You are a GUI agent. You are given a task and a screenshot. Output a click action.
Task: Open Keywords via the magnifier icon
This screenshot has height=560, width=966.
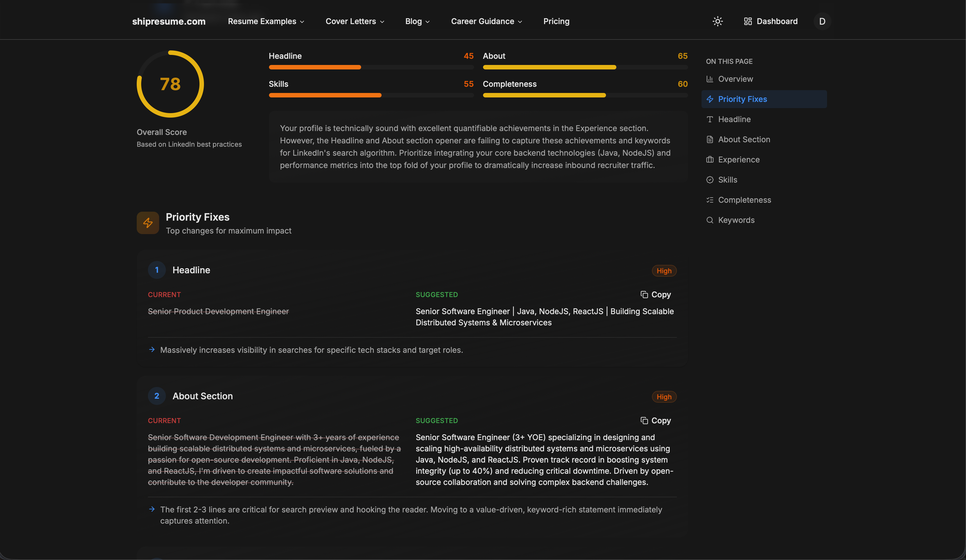click(x=710, y=220)
